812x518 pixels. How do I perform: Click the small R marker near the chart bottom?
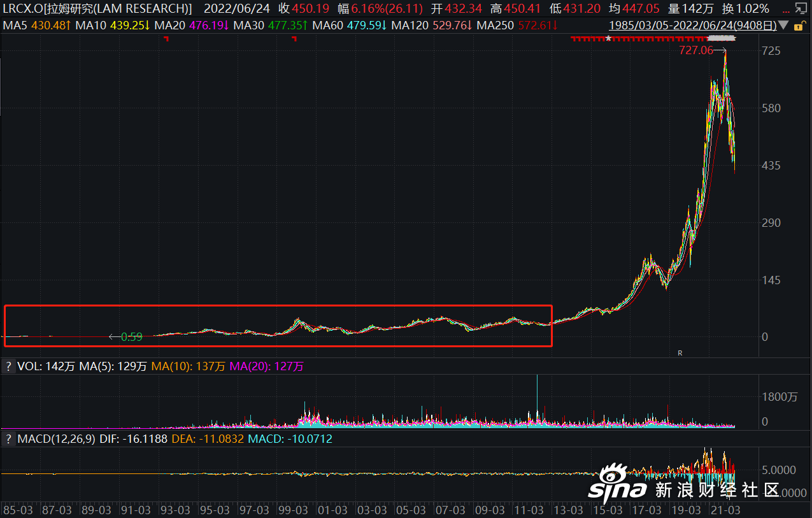click(x=680, y=352)
